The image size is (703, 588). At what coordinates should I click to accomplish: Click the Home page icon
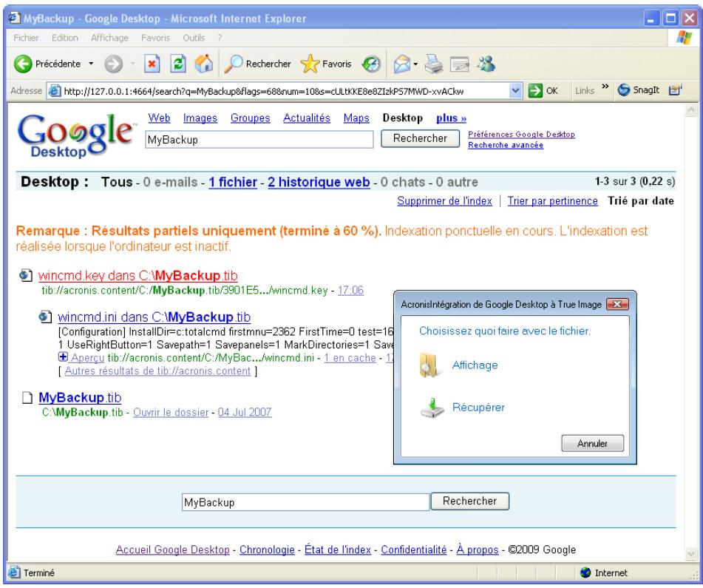tap(203, 64)
